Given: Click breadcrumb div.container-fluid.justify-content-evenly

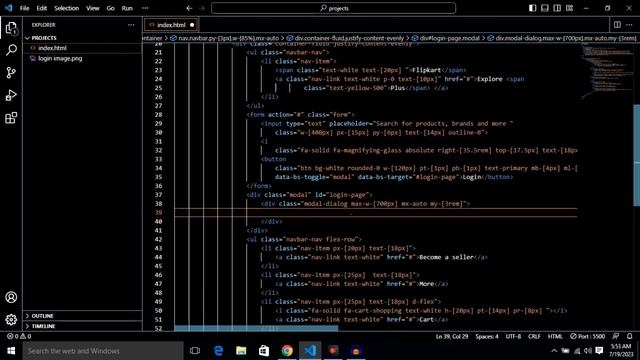Looking at the screenshot, I should coord(345,38).
